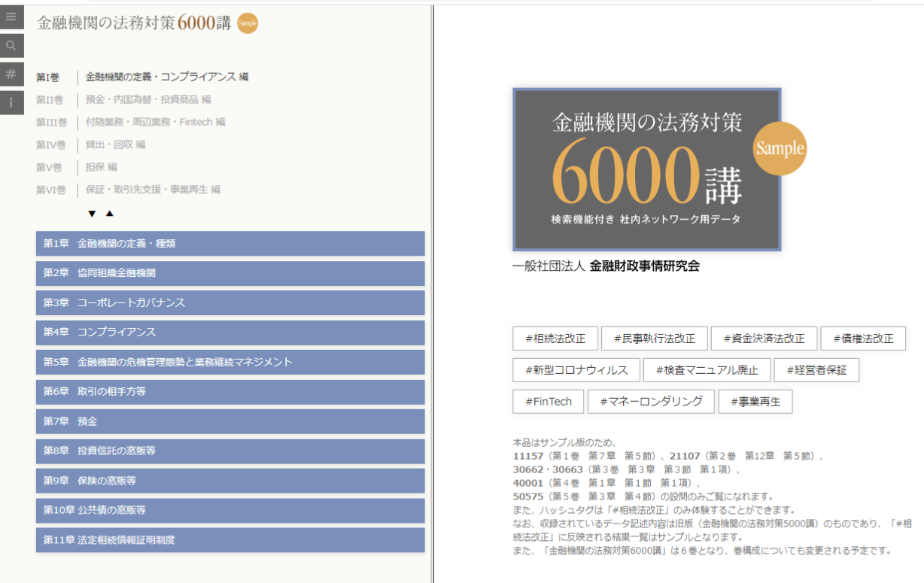
Task: Enable the #相続法改正 hashtag filter
Action: tap(558, 339)
